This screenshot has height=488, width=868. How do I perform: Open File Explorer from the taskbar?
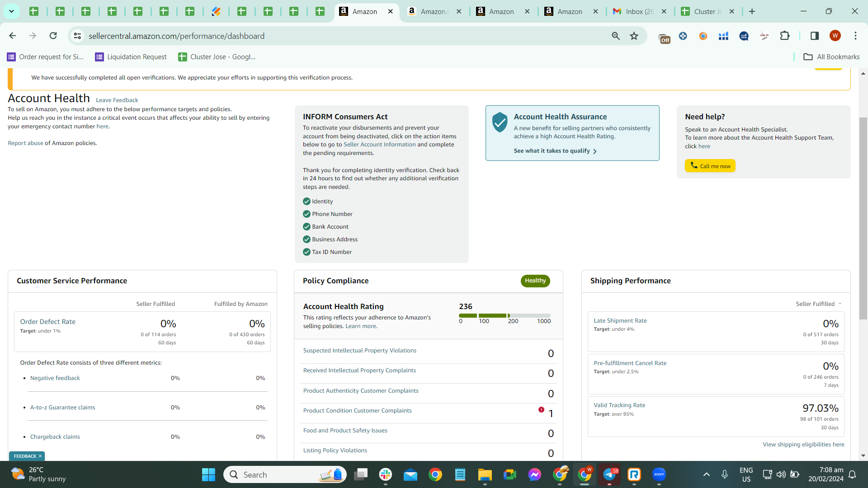(x=485, y=474)
